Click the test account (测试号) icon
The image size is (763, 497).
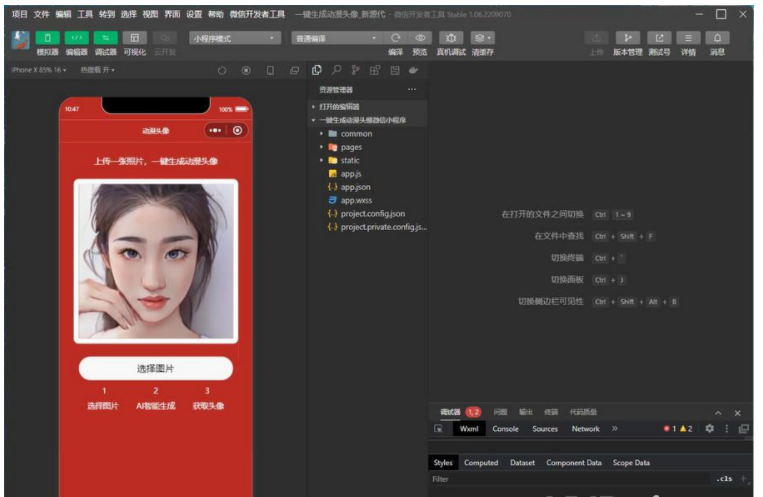pos(659,38)
